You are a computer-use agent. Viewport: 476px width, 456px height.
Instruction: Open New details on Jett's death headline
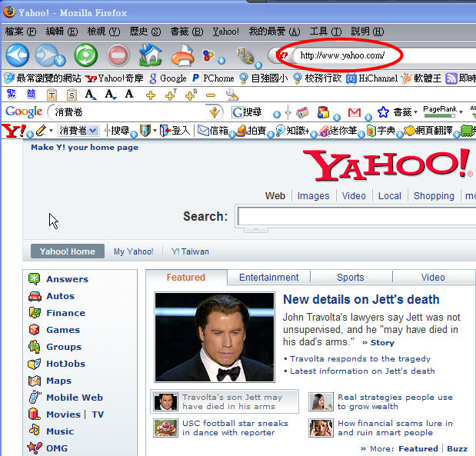(361, 300)
